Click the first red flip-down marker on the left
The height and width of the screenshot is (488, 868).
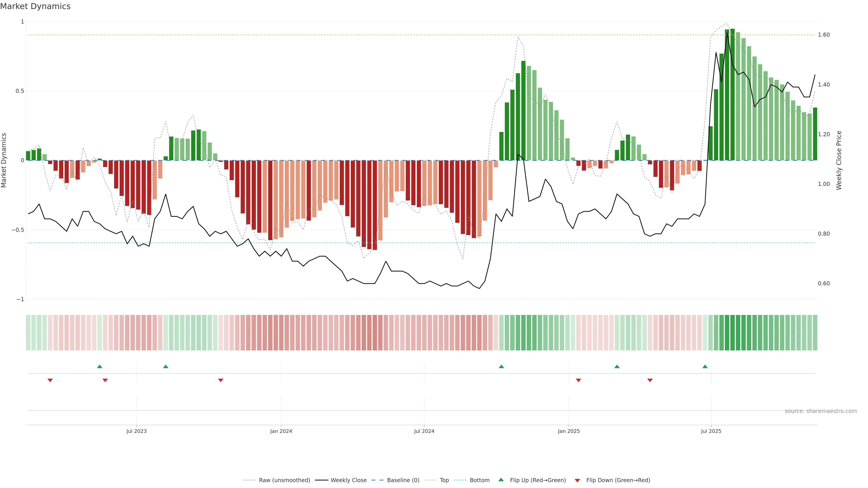pos(50,380)
